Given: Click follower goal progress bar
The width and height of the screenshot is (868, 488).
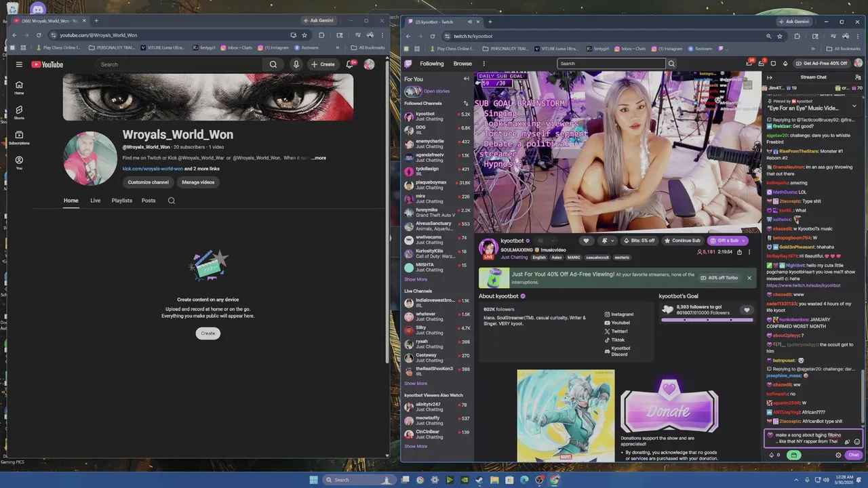Looking at the screenshot, I should click(x=707, y=319).
